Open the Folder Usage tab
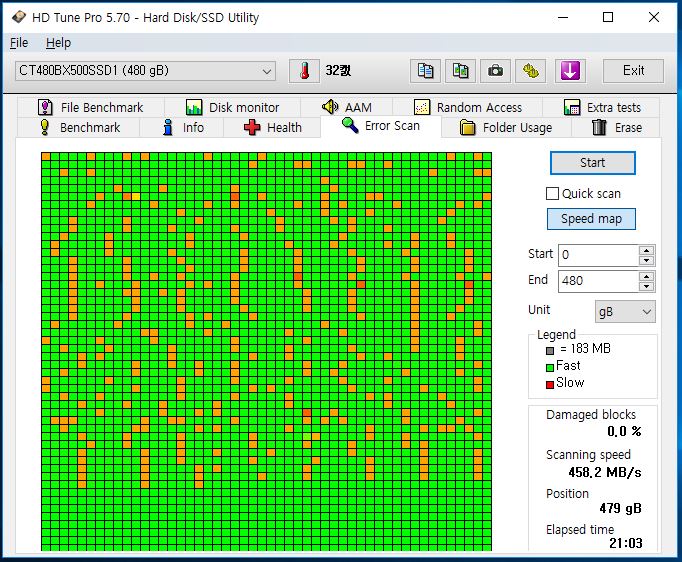This screenshot has height=562, width=682. [x=506, y=127]
